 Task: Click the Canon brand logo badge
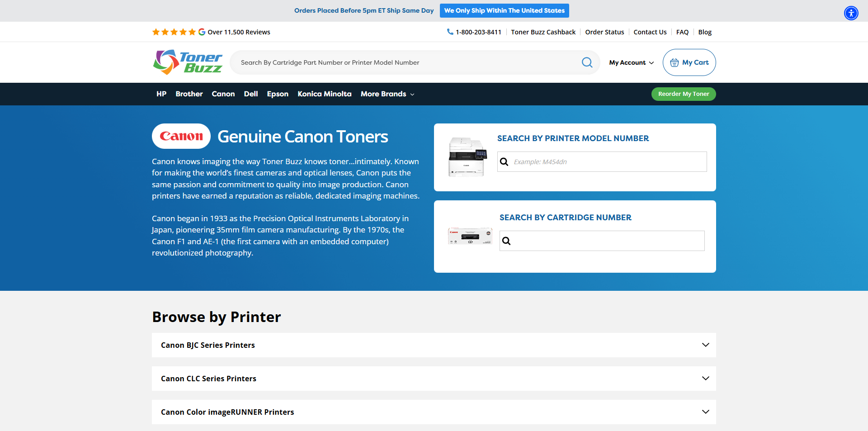coord(181,136)
